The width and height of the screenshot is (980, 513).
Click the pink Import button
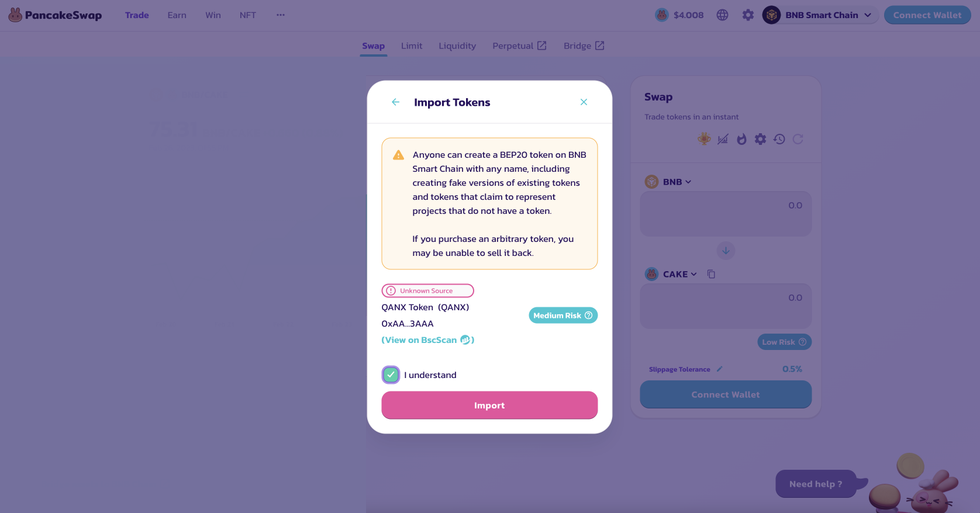(x=489, y=405)
